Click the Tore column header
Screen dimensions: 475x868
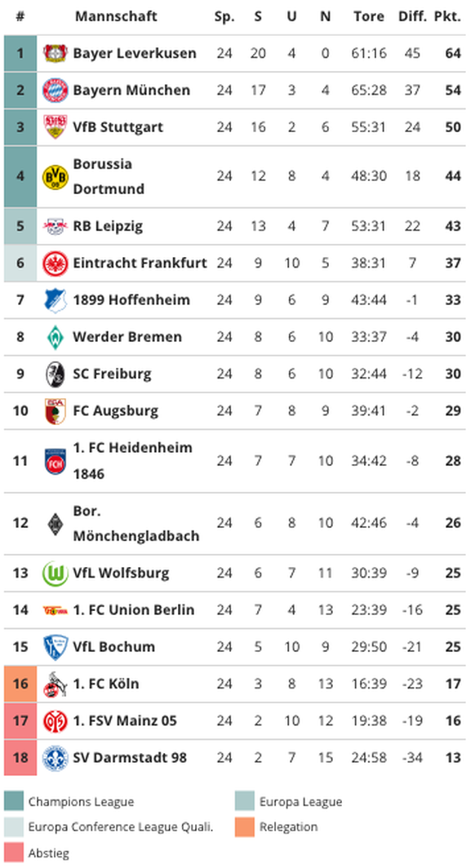click(369, 16)
